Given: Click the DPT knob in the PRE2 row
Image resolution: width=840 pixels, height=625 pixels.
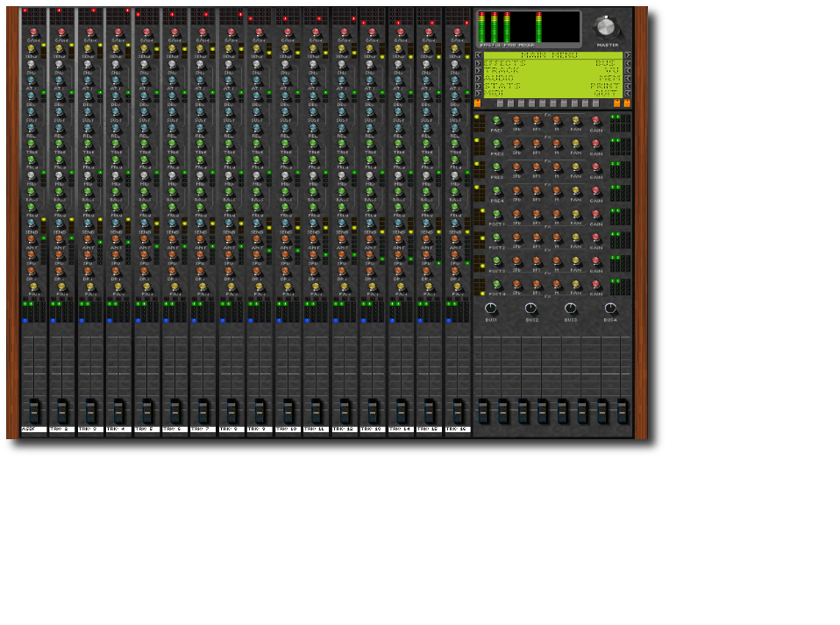Looking at the screenshot, I should (537, 144).
